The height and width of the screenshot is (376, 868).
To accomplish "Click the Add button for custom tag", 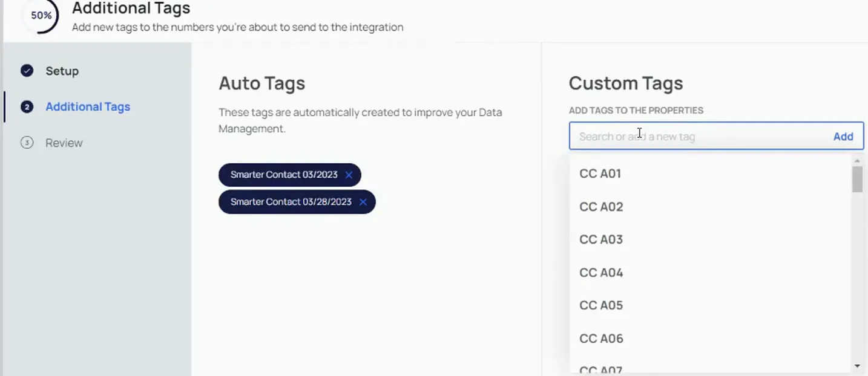I will click(x=843, y=136).
